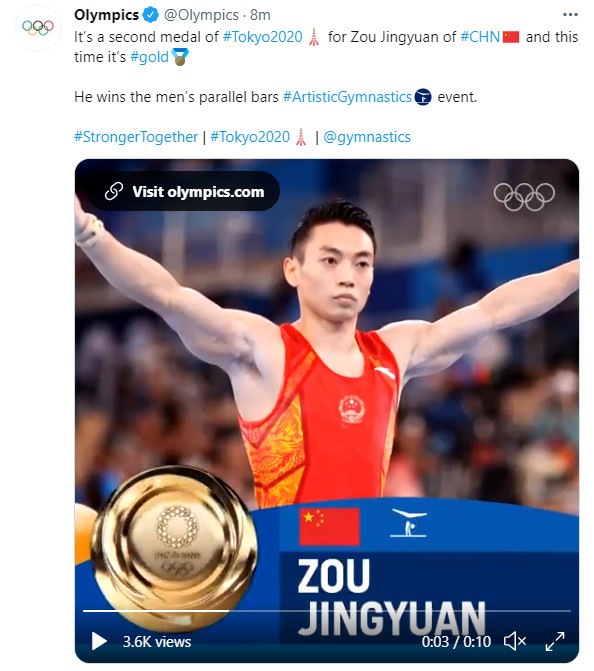Click the @Olympics handle
The width and height of the screenshot is (594, 671).
(201, 15)
